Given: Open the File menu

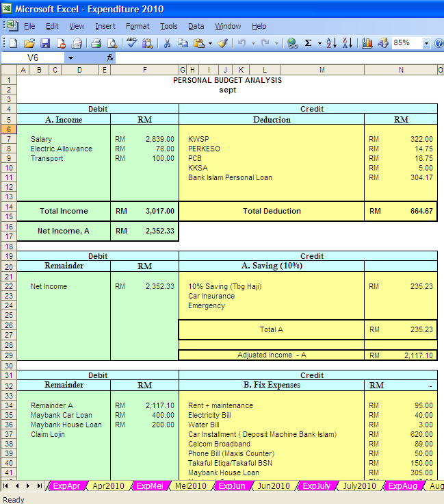Looking at the screenshot, I should pyautogui.click(x=29, y=26).
